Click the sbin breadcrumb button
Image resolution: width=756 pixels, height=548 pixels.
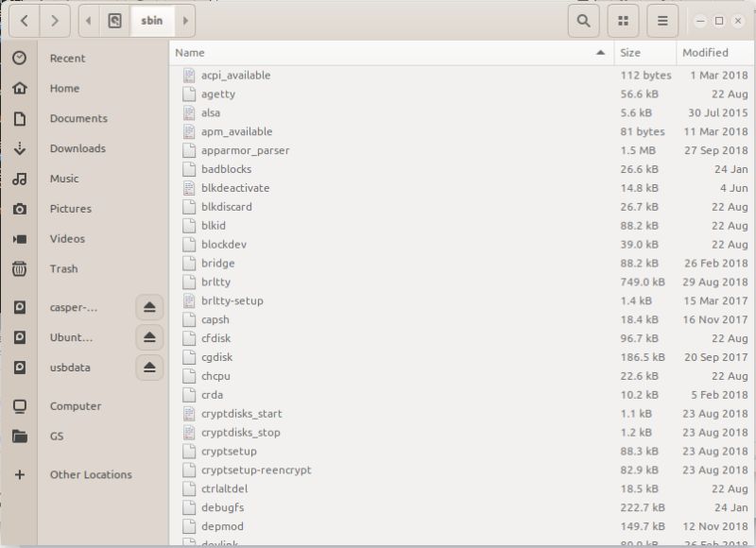point(150,20)
